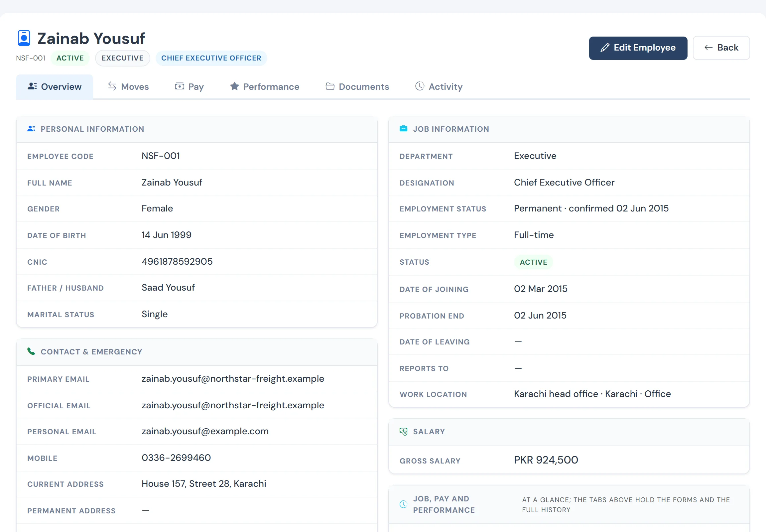This screenshot has width=766, height=532.
Task: Open the Performance tab
Action: click(264, 87)
